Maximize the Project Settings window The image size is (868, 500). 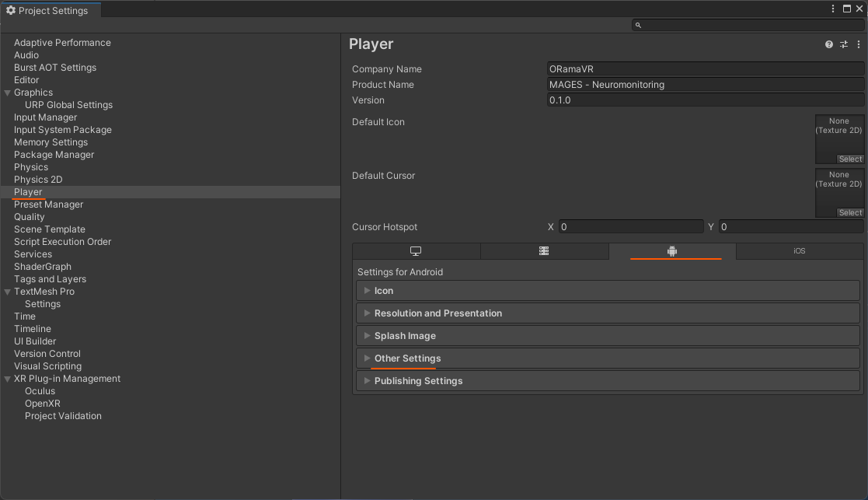click(x=847, y=9)
